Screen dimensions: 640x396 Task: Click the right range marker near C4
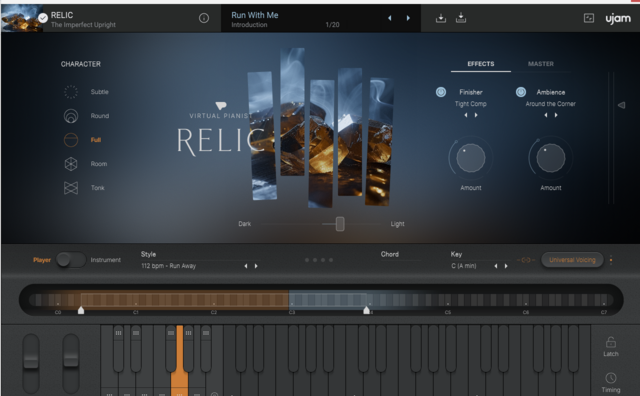367,310
